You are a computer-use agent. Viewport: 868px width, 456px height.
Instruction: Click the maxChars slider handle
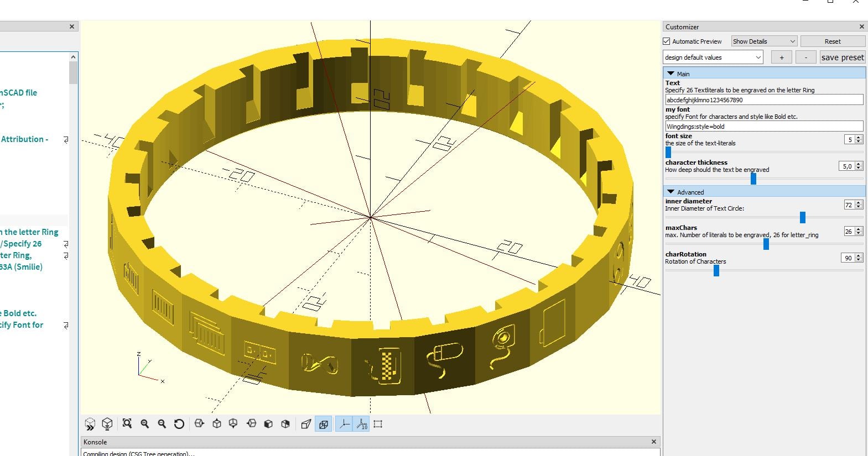pyautogui.click(x=766, y=244)
